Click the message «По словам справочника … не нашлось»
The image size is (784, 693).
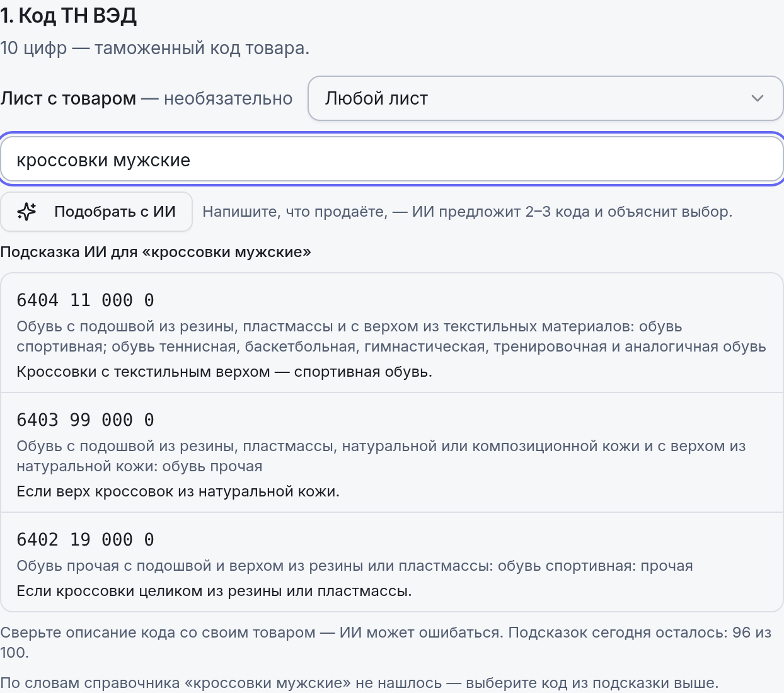click(359, 683)
